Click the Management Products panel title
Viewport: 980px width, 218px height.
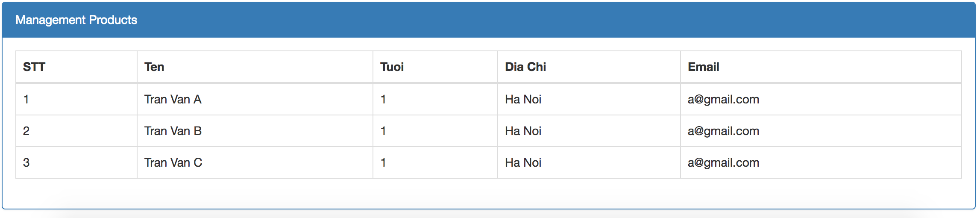tap(76, 20)
